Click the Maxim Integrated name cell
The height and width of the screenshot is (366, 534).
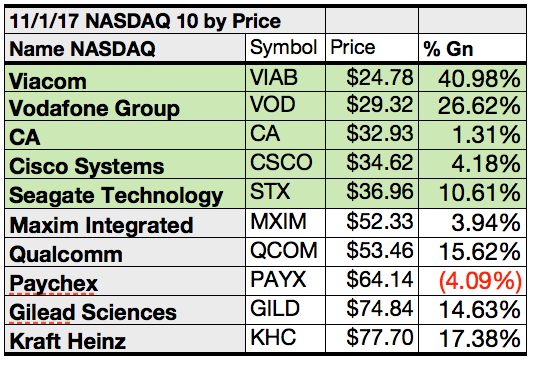tap(125, 223)
